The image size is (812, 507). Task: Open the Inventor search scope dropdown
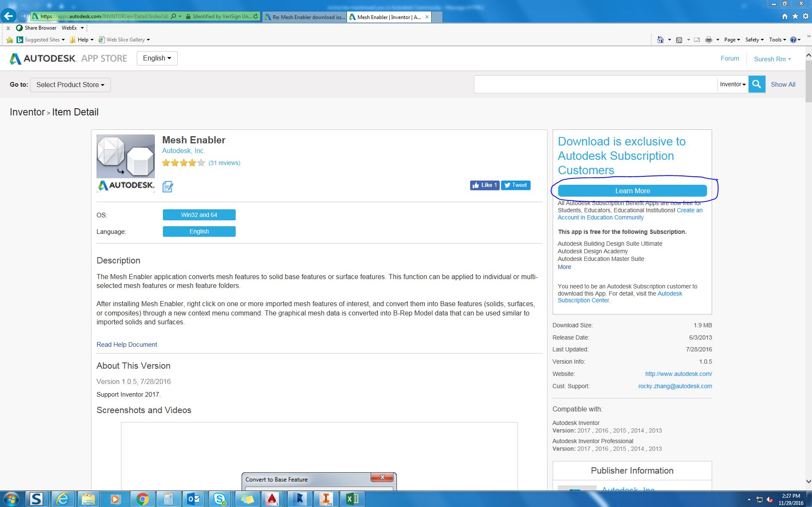[x=732, y=84]
